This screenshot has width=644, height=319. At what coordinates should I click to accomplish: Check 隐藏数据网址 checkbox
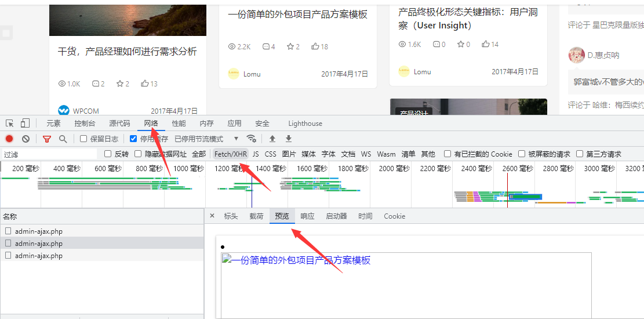point(138,154)
